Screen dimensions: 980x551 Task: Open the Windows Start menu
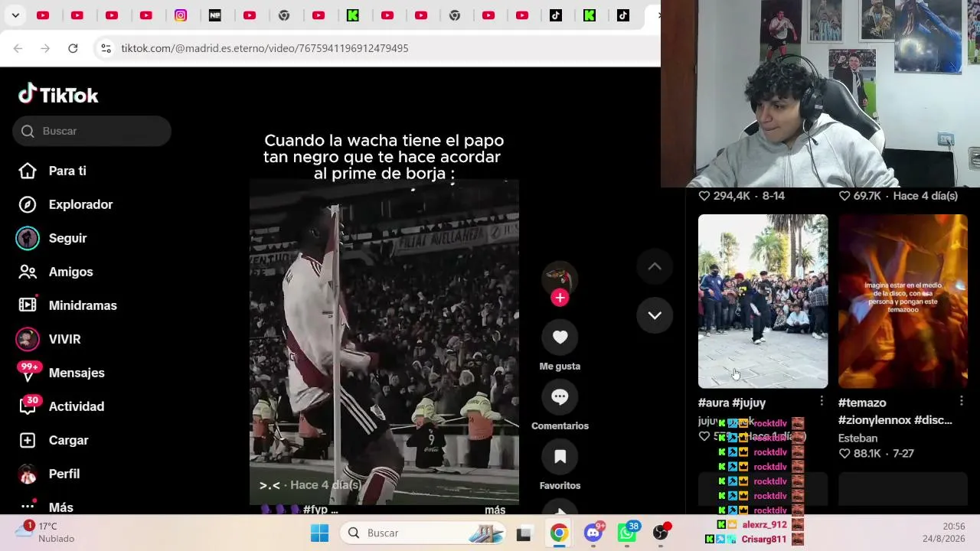click(x=319, y=533)
